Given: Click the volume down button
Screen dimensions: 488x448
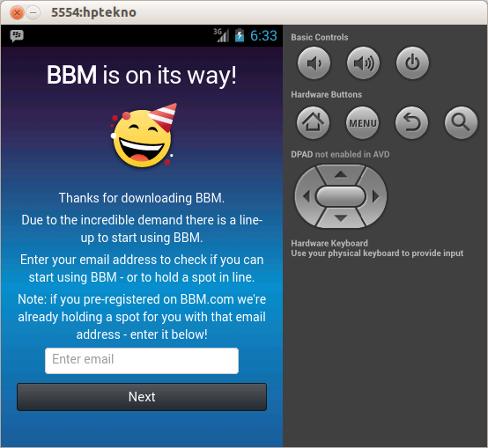Looking at the screenshot, I should pos(314,63).
